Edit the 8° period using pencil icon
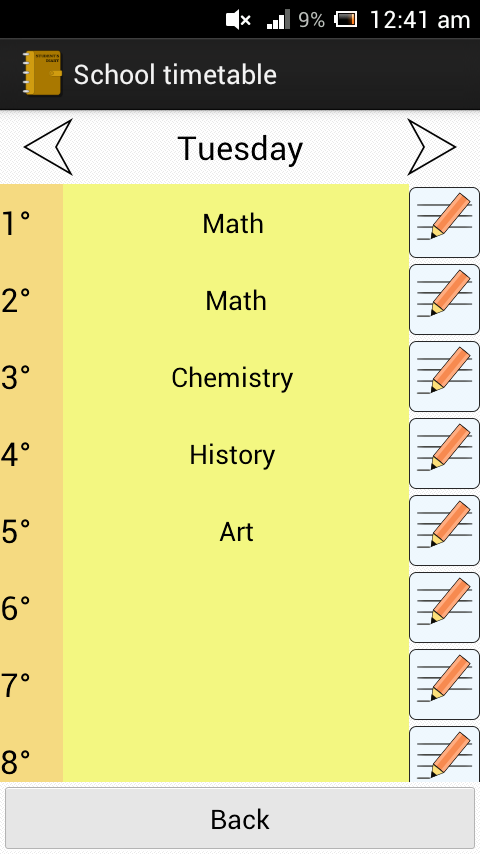 pyautogui.click(x=444, y=754)
